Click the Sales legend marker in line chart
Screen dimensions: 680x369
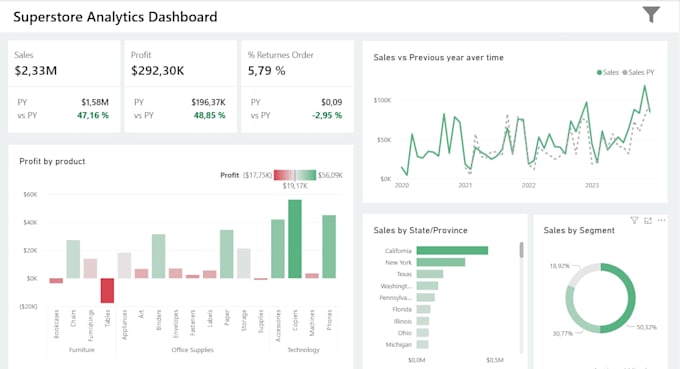[599, 72]
